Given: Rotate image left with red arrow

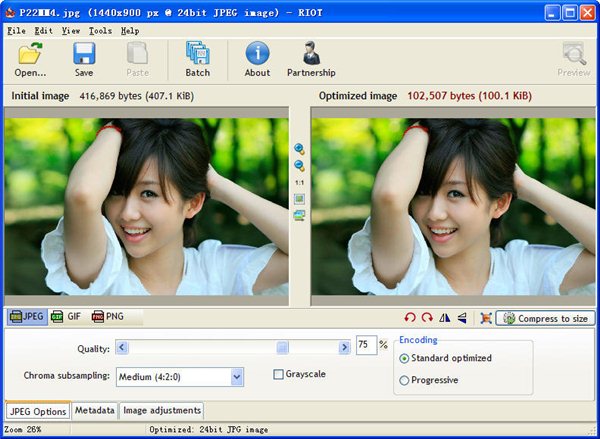Looking at the screenshot, I should tap(410, 318).
